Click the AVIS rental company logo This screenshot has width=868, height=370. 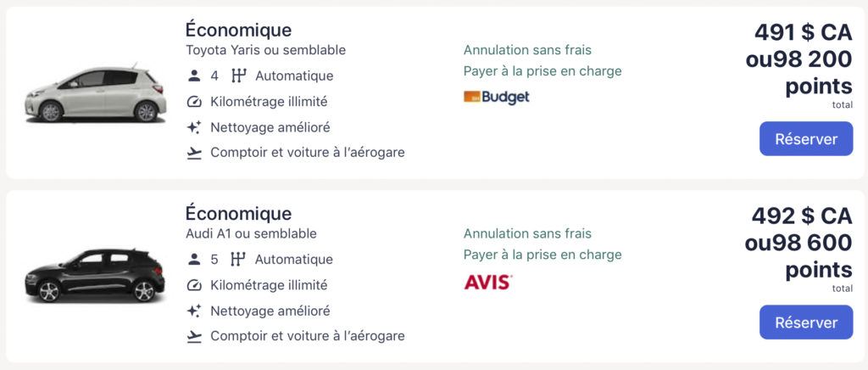click(x=488, y=281)
